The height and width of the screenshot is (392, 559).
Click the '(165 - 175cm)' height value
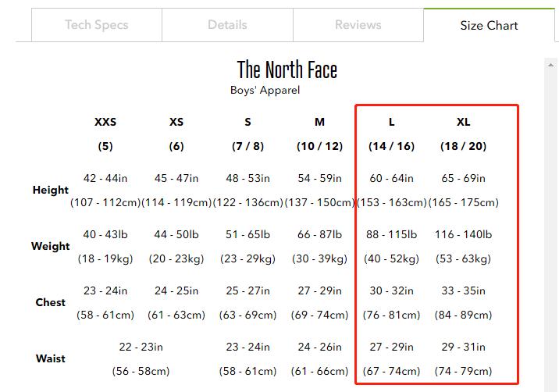coord(464,202)
